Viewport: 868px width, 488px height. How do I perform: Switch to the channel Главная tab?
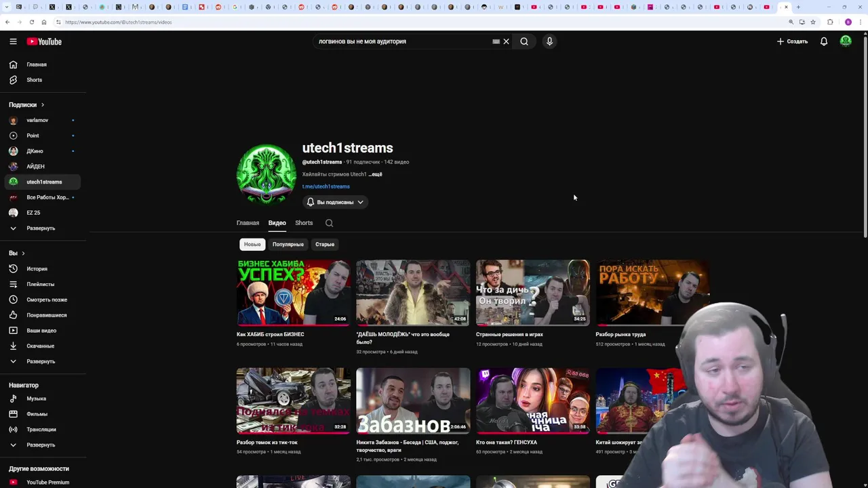[248, 223]
